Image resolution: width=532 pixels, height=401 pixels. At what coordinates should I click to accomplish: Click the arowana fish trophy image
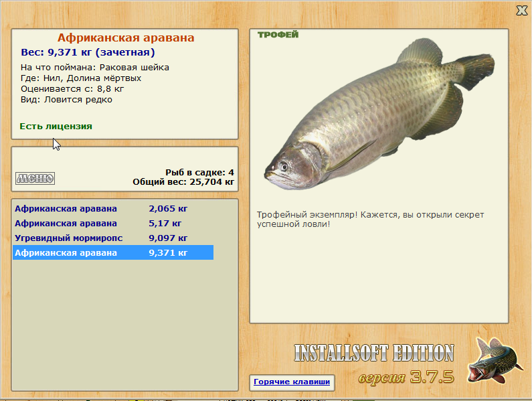pyautogui.click(x=379, y=114)
